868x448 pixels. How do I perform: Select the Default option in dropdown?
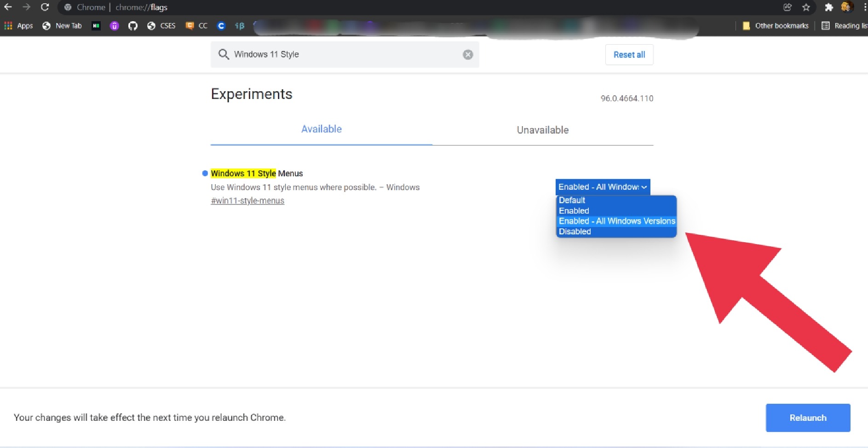(x=616, y=200)
